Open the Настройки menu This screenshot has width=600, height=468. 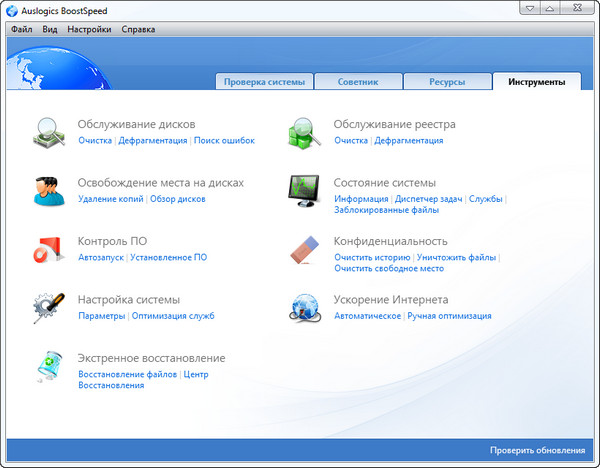click(x=89, y=30)
